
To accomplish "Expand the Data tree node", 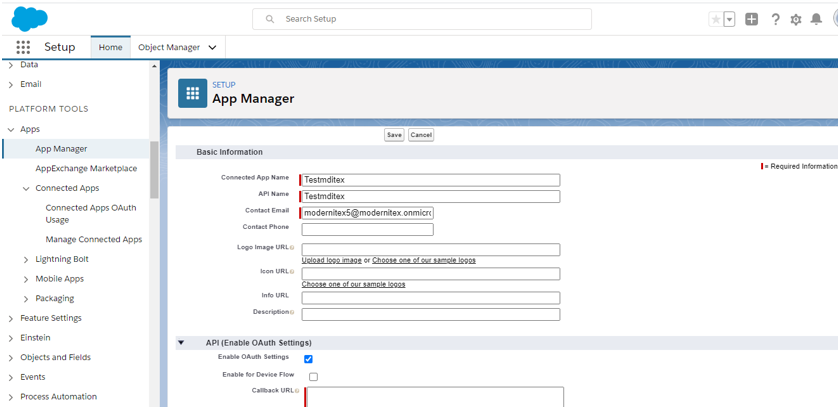I will pyautogui.click(x=11, y=65).
